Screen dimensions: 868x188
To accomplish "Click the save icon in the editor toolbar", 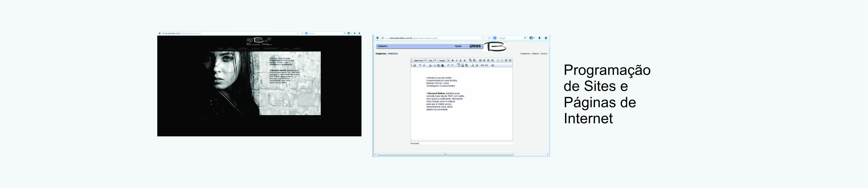I will 415,65.
